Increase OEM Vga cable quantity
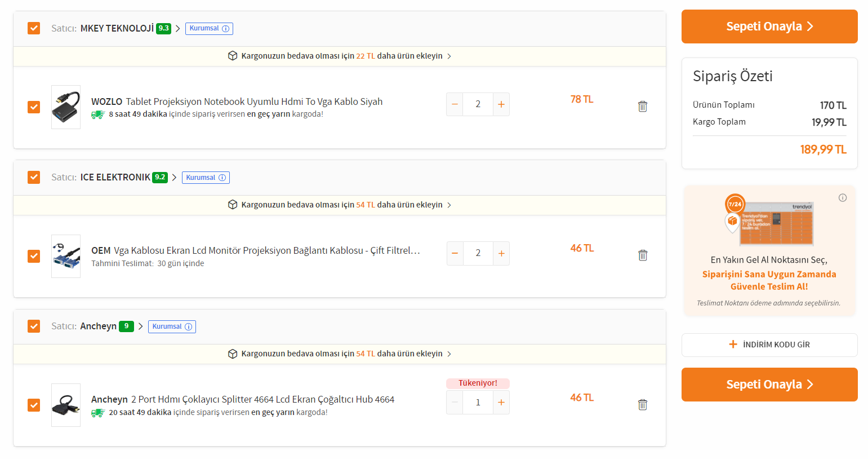 click(x=501, y=254)
